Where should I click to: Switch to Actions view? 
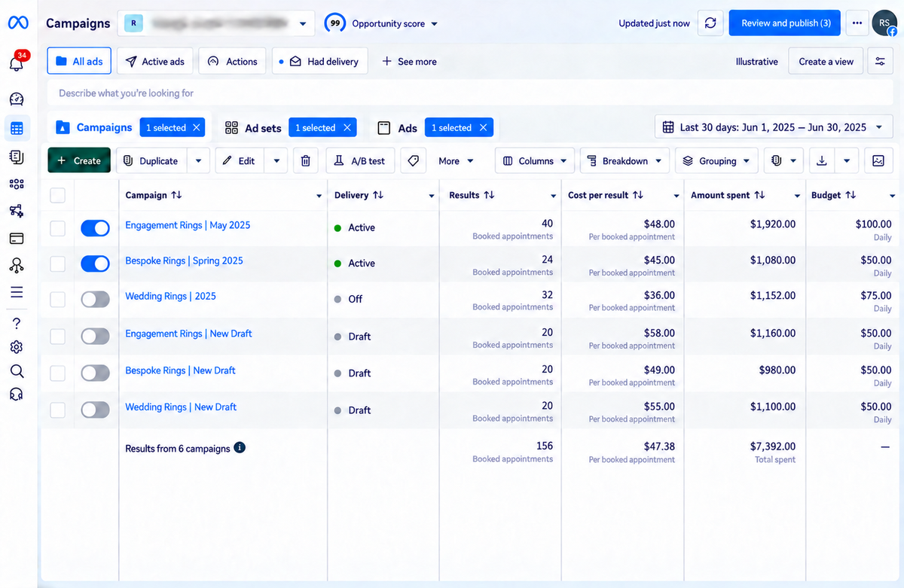(x=232, y=62)
